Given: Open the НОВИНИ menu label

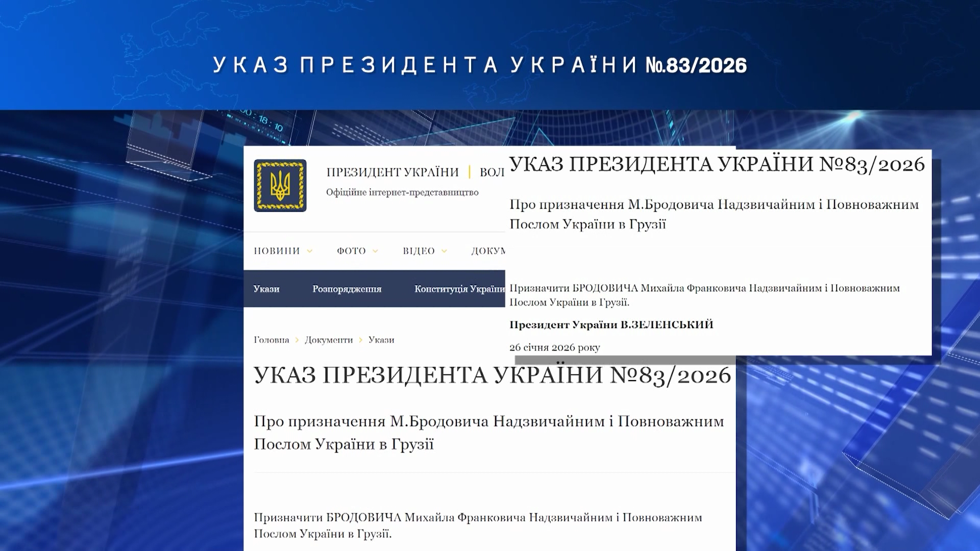Looking at the screenshot, I should pos(277,251).
